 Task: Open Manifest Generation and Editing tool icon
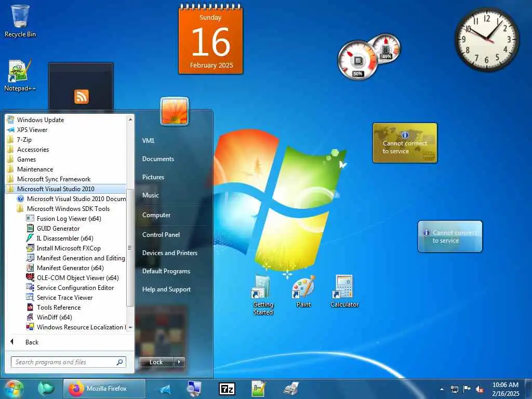click(30, 258)
